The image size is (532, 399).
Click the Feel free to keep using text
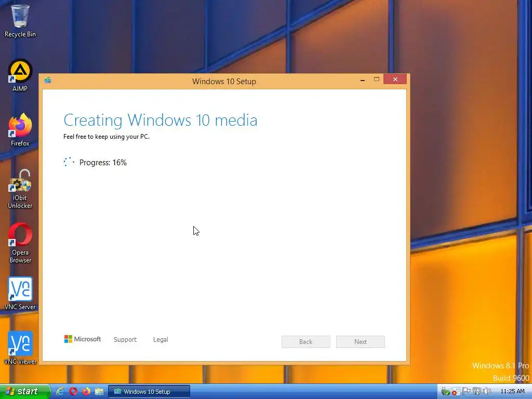[x=107, y=137]
